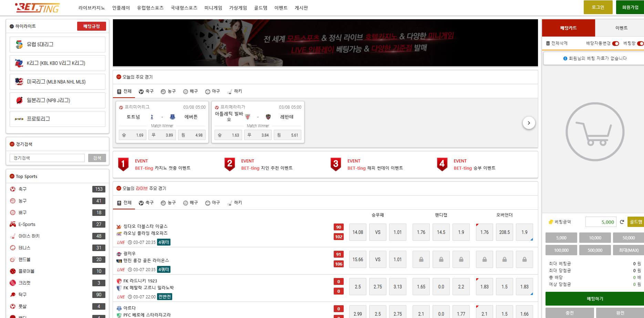This screenshot has height=318, width=644.
Task: Open the soccer icon in Top Sports
Action: 13,189
